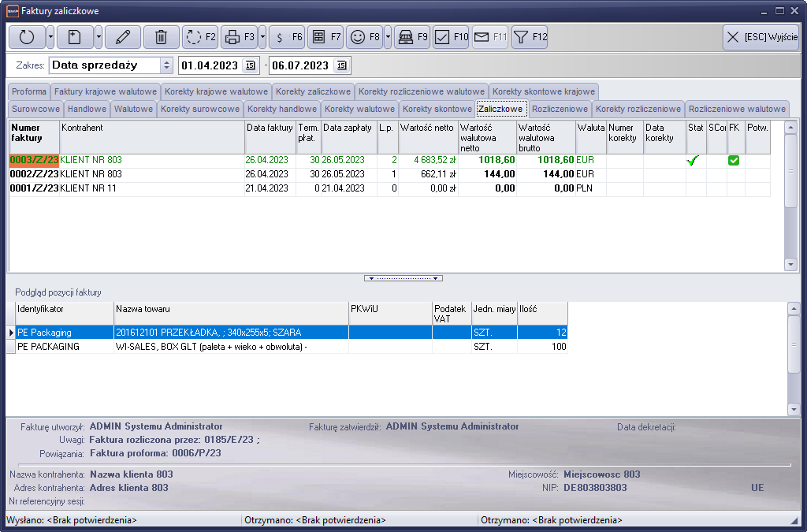Image resolution: width=807 pixels, height=532 pixels.
Task: Collapse the panel using the dotted splitter handle
Action: [x=403, y=278]
